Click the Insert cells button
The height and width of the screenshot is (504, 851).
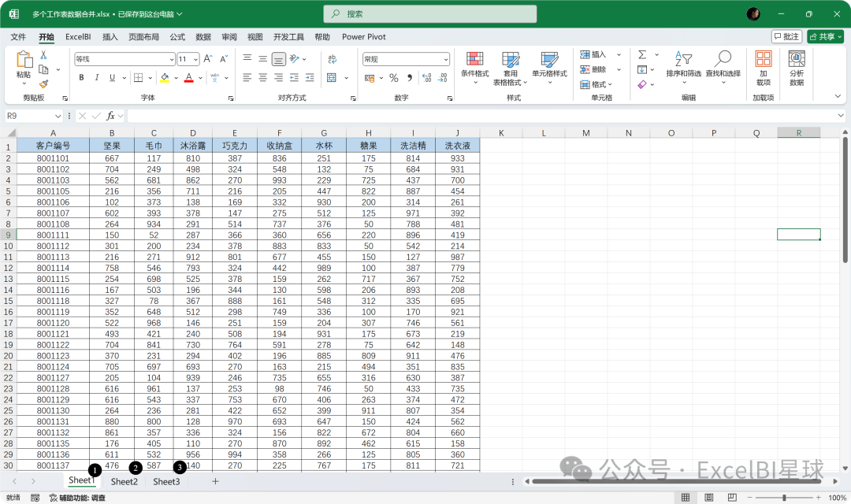(593, 54)
